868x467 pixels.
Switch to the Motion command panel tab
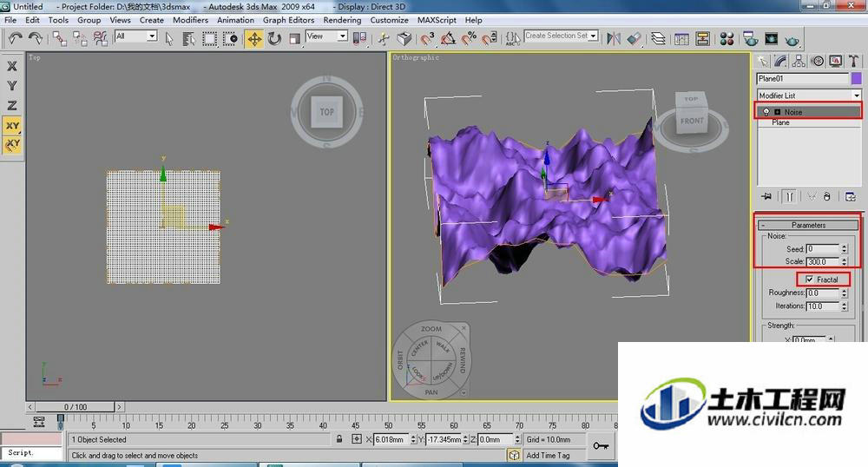(817, 61)
